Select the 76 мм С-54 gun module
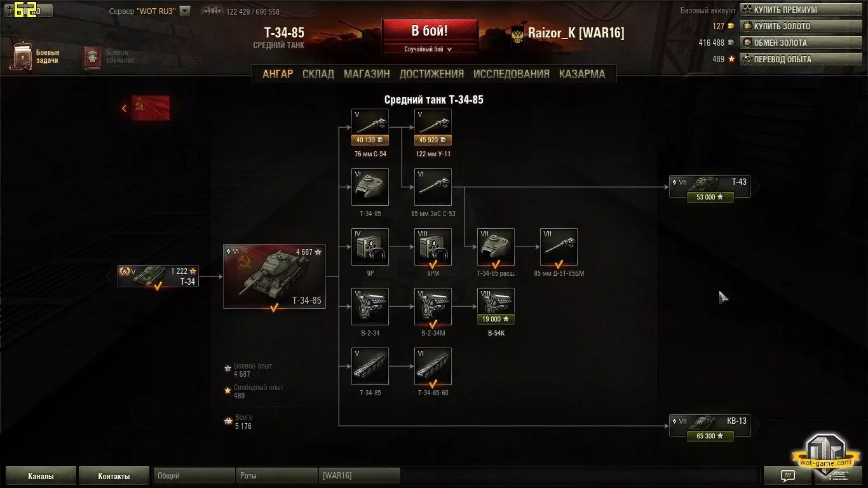Viewport: 868px width, 488px height. click(x=370, y=127)
